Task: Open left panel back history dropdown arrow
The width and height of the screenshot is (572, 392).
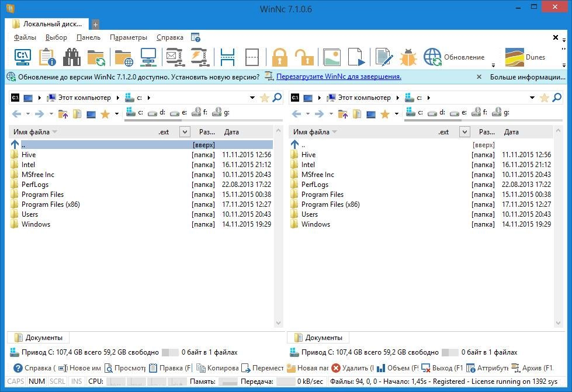Action: (x=27, y=114)
